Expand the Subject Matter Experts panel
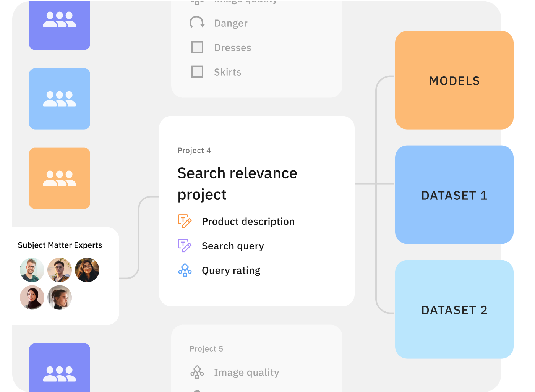 point(60,245)
